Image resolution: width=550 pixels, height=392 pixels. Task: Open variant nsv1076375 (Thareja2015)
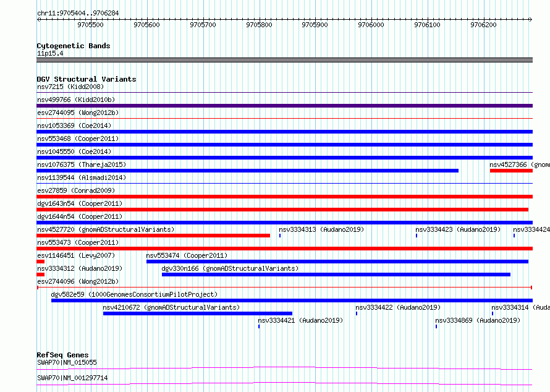[x=82, y=164]
